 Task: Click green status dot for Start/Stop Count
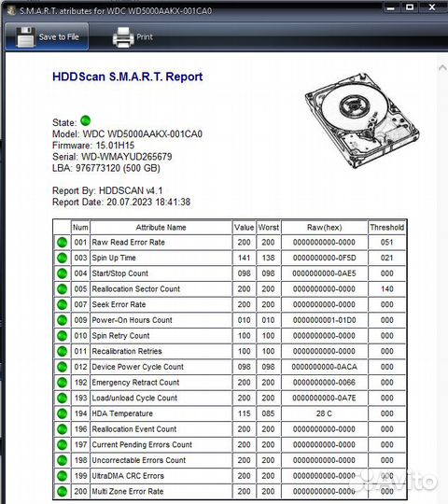pyautogui.click(x=62, y=273)
